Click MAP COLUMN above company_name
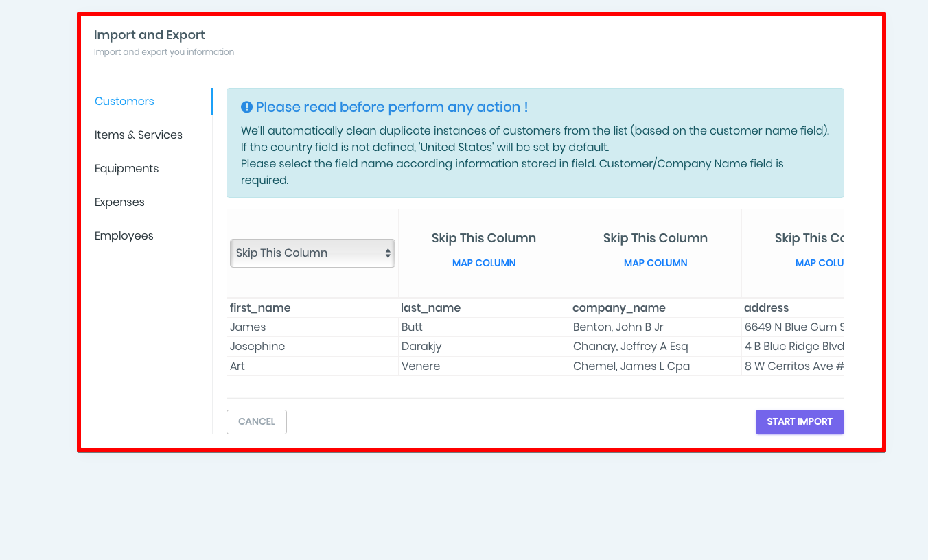The width and height of the screenshot is (928, 560). 656,263
